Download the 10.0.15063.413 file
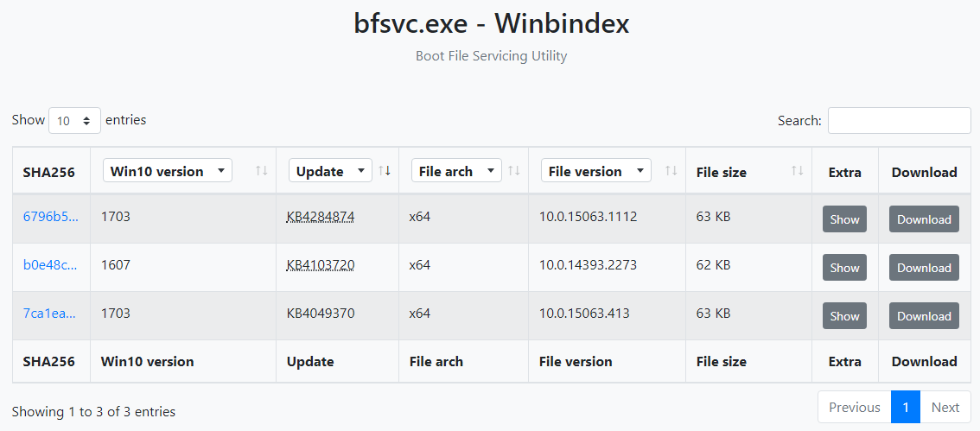The height and width of the screenshot is (431, 980). pyautogui.click(x=924, y=316)
